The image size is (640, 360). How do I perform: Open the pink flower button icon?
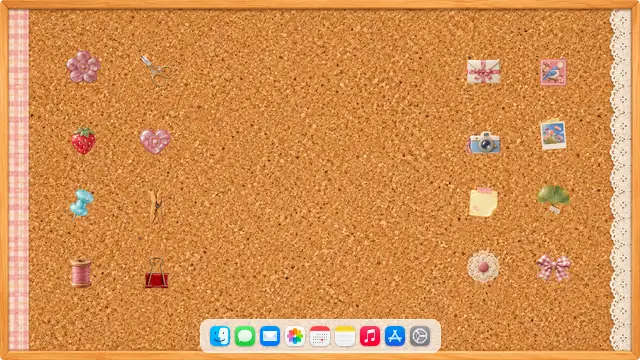point(83,67)
